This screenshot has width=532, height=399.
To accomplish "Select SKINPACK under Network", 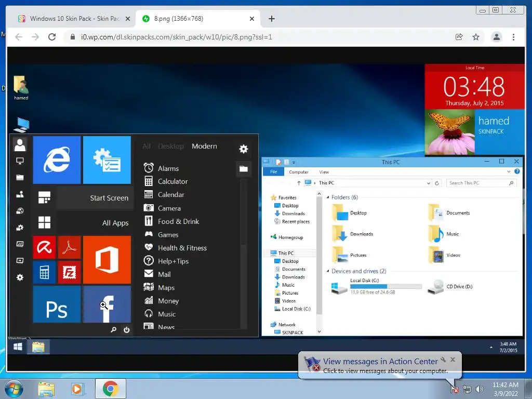I will [x=289, y=332].
